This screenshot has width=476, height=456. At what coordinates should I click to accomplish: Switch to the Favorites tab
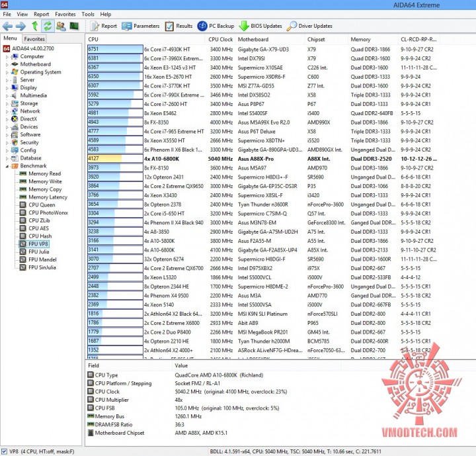click(x=34, y=39)
